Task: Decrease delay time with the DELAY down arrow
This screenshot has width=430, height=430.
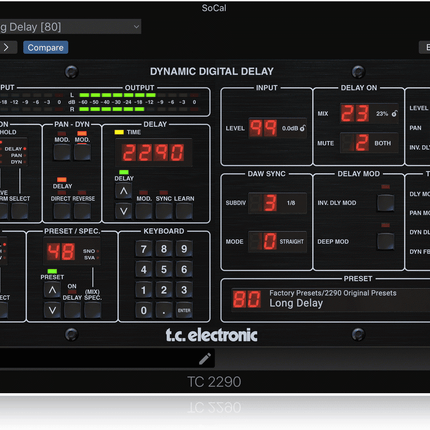Action: [x=124, y=211]
